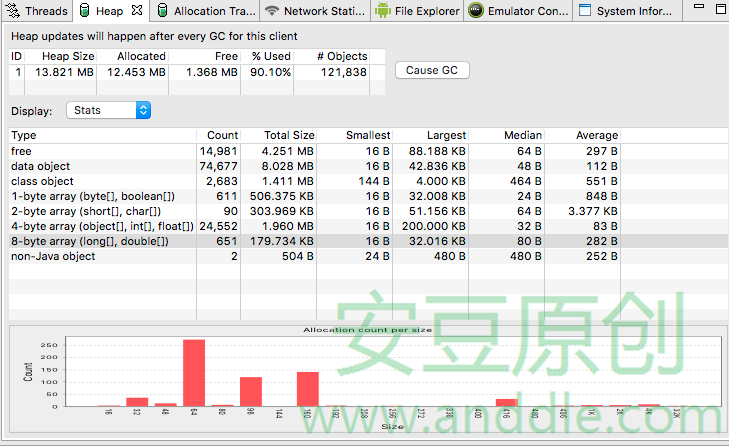Click average value 3.377 KB
This screenshot has height=446, width=729.
click(x=593, y=211)
